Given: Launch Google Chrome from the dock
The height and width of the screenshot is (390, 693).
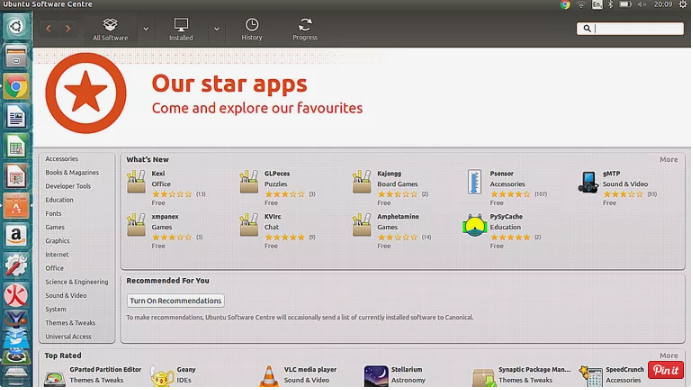Looking at the screenshot, I should click(x=16, y=87).
